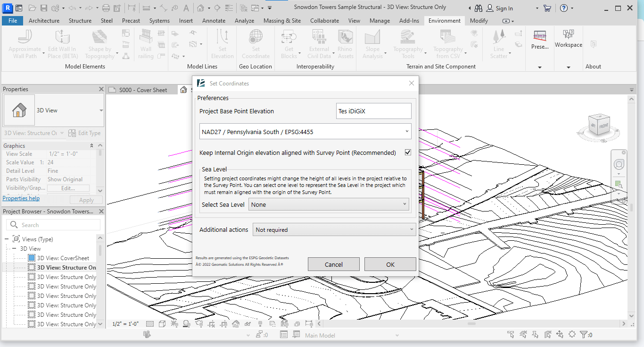Click the Detail Level 'Fine' value

(x=53, y=171)
